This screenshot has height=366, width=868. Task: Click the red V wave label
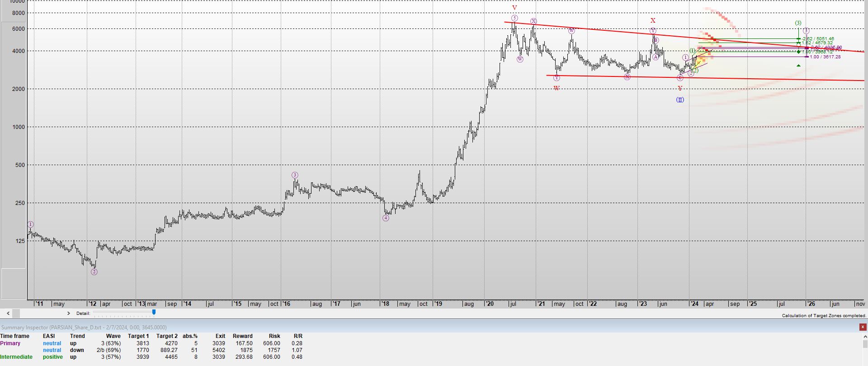[x=514, y=8]
